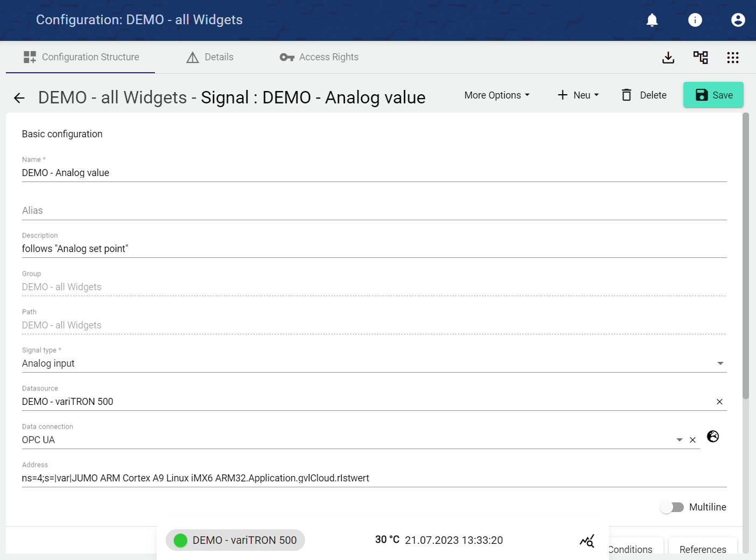The height and width of the screenshot is (560, 756).
Task: Expand the Signal type dropdown
Action: pos(720,363)
